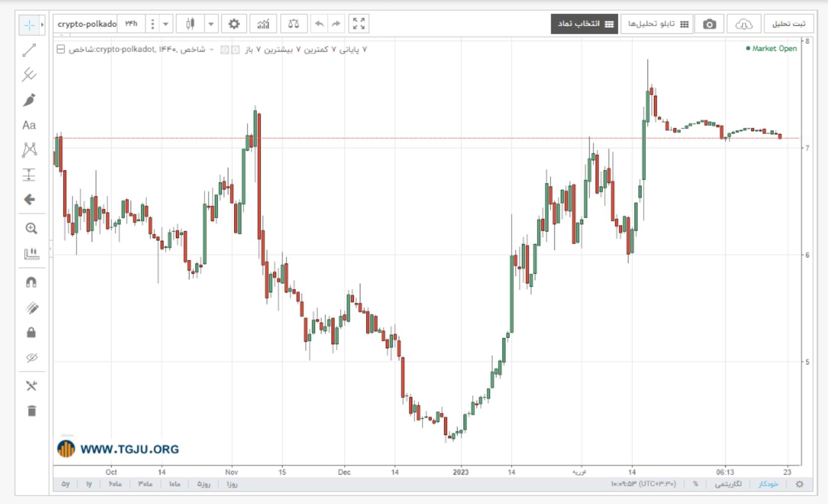Open the interval dropdown arrow
Image resolution: width=828 pixels, height=504 pixels.
point(165,24)
